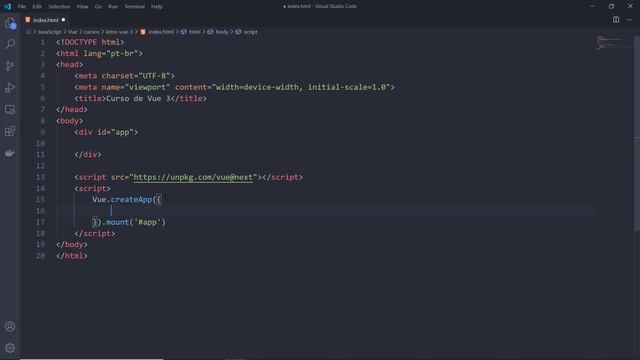Click the code minimap
This screenshot has width=640, height=360.
coord(615,42)
